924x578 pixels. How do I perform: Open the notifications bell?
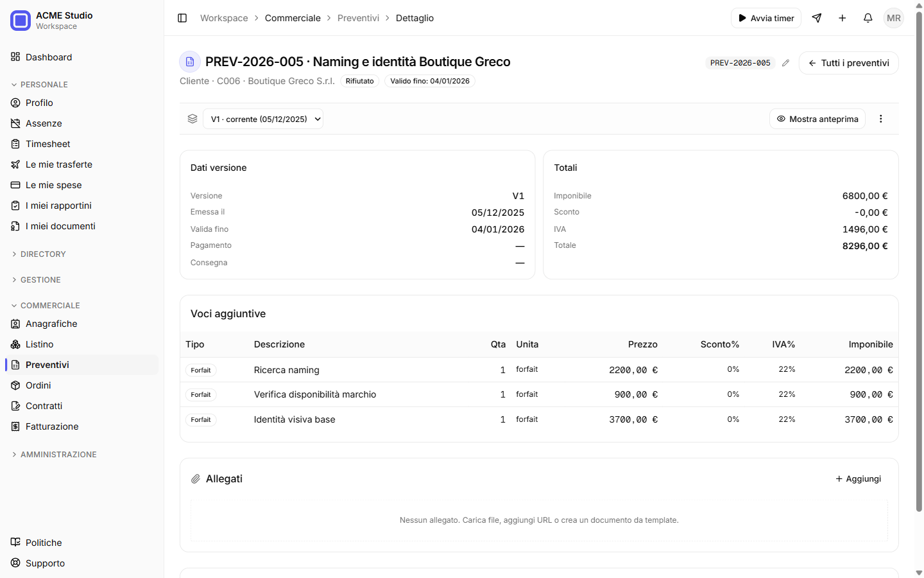(868, 18)
